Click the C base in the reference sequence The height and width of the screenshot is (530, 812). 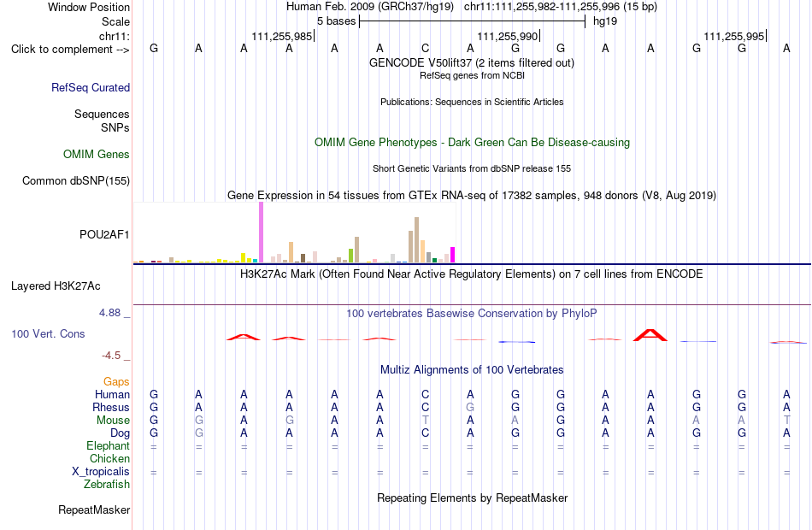tap(425, 49)
